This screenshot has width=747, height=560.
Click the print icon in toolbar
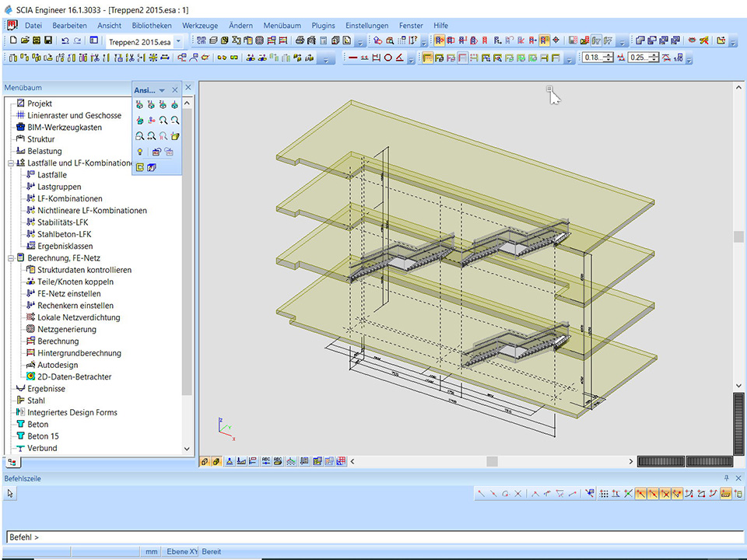299,40
